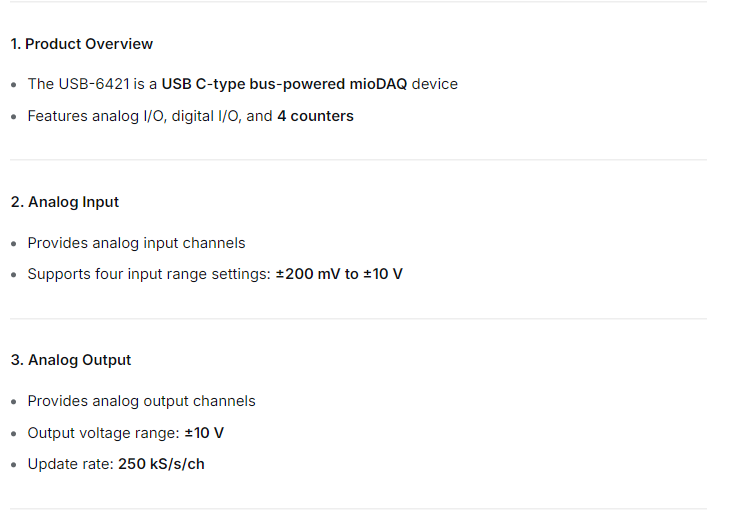Click the '2. Analog Input' heading
Screen dimensions: 747x513
point(65,202)
